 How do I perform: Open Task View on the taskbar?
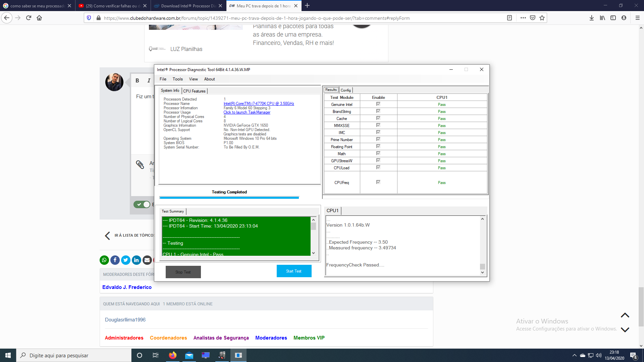point(156,355)
